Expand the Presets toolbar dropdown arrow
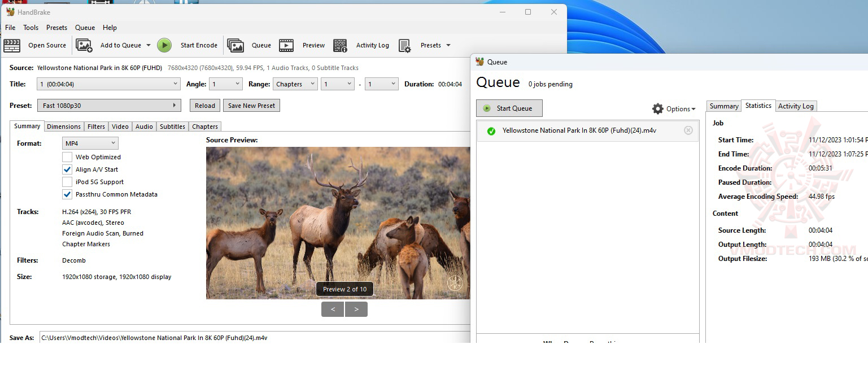 tap(448, 46)
